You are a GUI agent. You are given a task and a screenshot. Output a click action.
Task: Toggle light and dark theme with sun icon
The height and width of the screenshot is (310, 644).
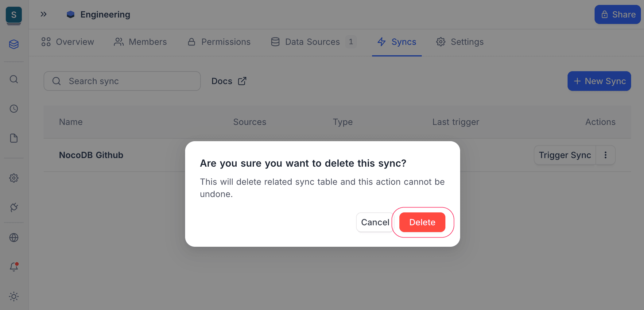click(14, 296)
